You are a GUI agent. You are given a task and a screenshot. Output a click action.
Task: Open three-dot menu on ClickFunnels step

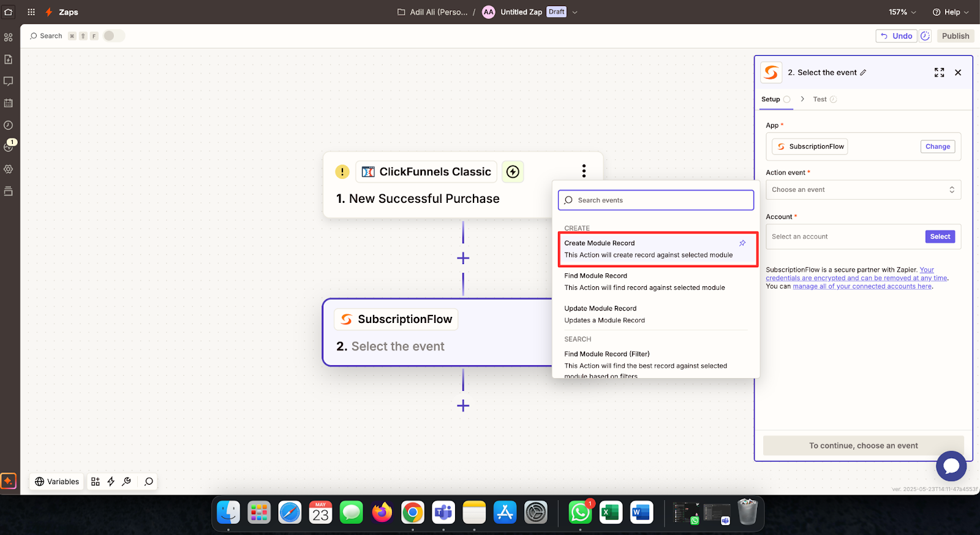pos(584,171)
